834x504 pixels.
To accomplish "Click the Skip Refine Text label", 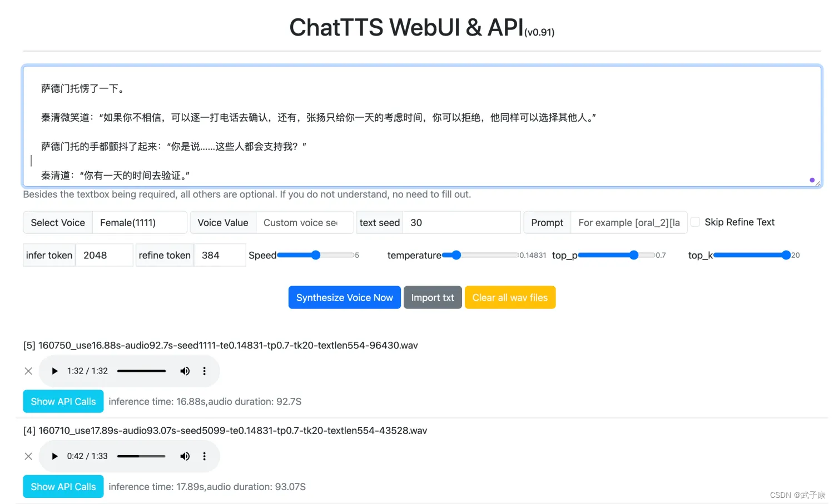I will (x=739, y=222).
